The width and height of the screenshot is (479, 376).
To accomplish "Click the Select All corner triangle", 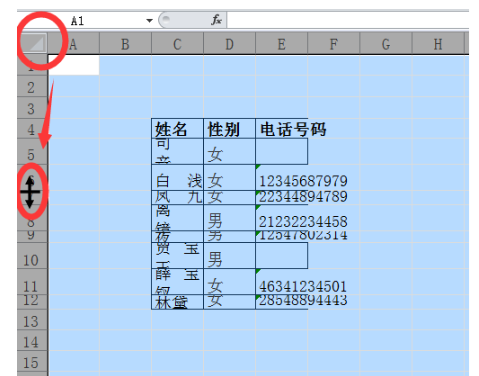I will click(37, 43).
